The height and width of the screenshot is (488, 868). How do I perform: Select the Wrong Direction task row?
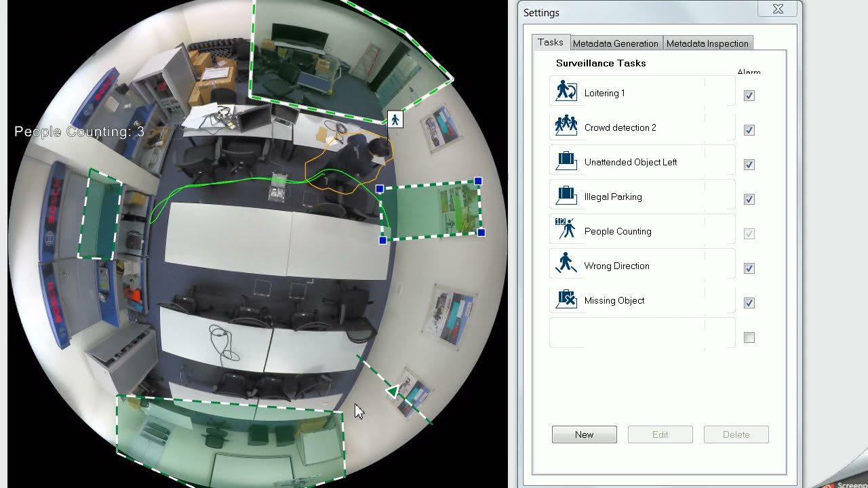[x=642, y=264]
